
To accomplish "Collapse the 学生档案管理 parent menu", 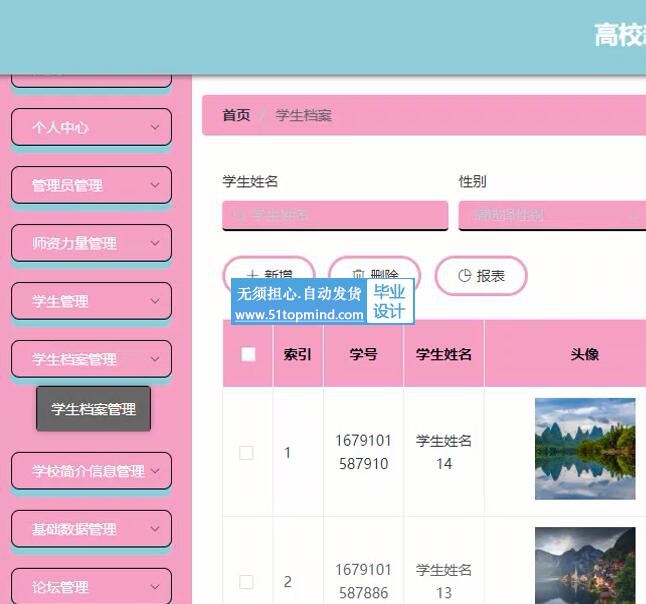I will coord(91,359).
